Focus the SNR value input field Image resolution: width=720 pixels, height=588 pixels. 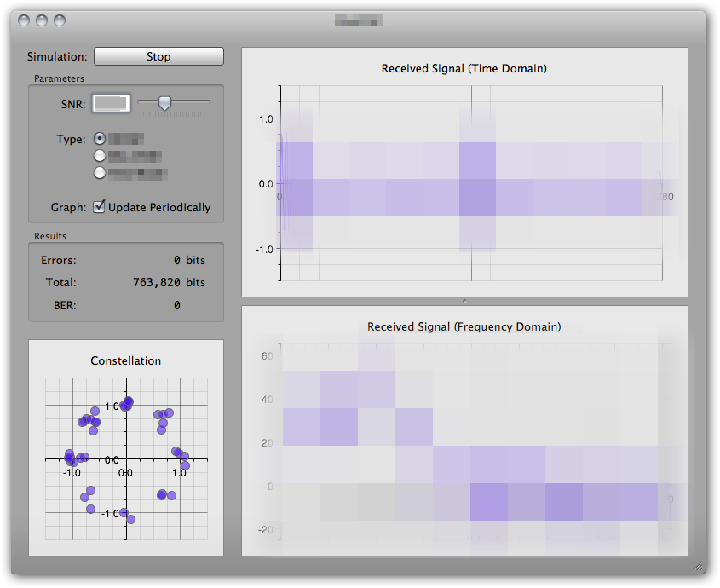click(x=111, y=103)
